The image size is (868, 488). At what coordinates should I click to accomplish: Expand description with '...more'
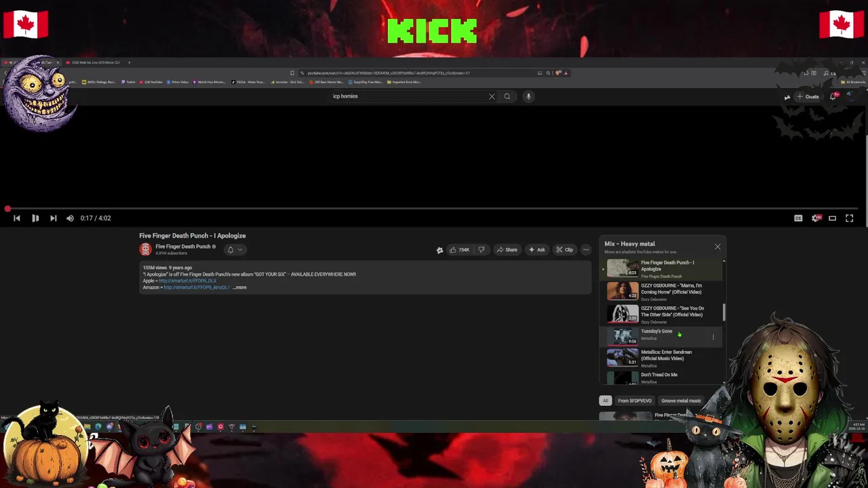pyautogui.click(x=239, y=287)
